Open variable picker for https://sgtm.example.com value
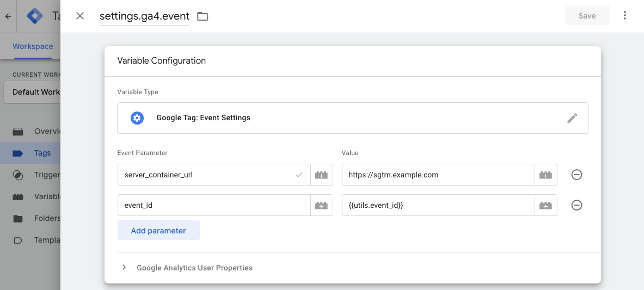644x290 pixels. click(x=545, y=175)
